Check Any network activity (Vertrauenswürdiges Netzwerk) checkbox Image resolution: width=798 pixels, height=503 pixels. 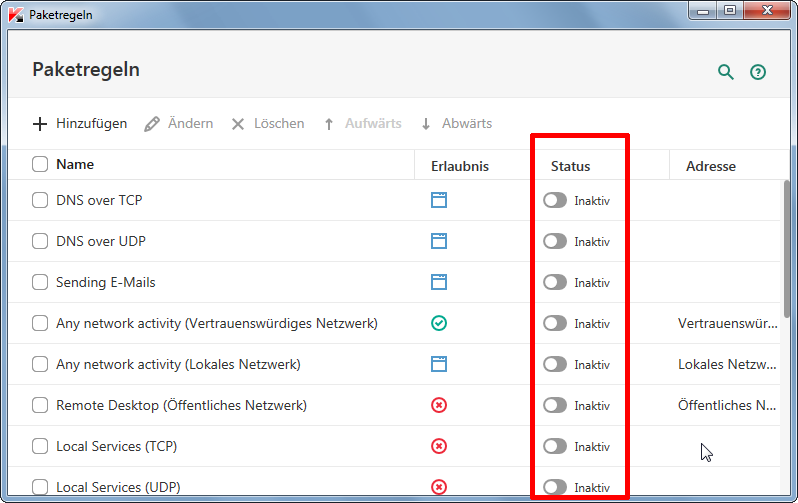pyautogui.click(x=40, y=323)
